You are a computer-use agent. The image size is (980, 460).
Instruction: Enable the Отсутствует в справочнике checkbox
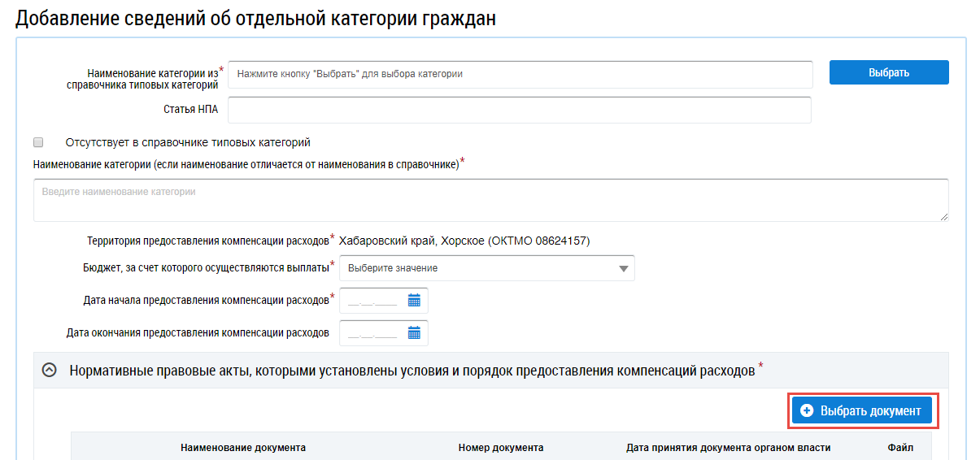point(38,142)
